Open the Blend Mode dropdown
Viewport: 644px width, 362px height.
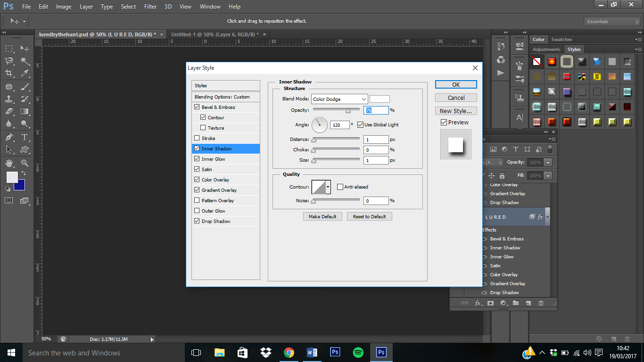(339, 99)
